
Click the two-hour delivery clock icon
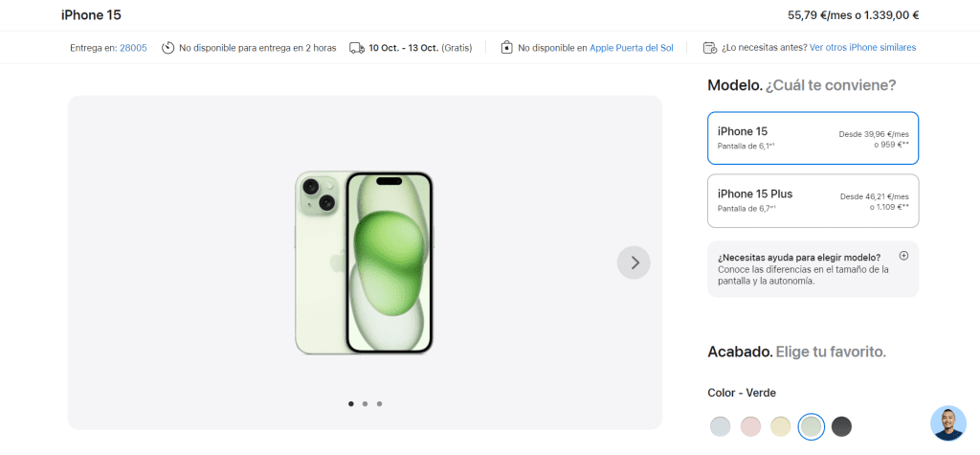(x=167, y=48)
